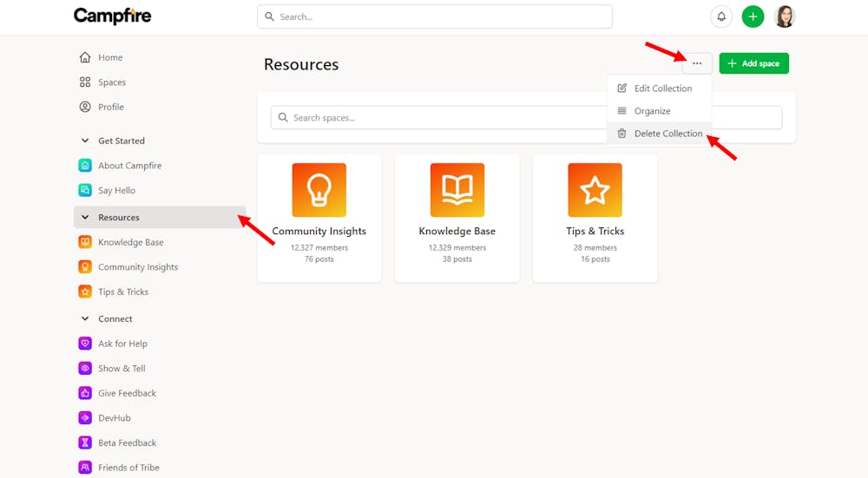868x478 pixels.
Task: Open the user profile avatar menu
Action: tap(785, 16)
